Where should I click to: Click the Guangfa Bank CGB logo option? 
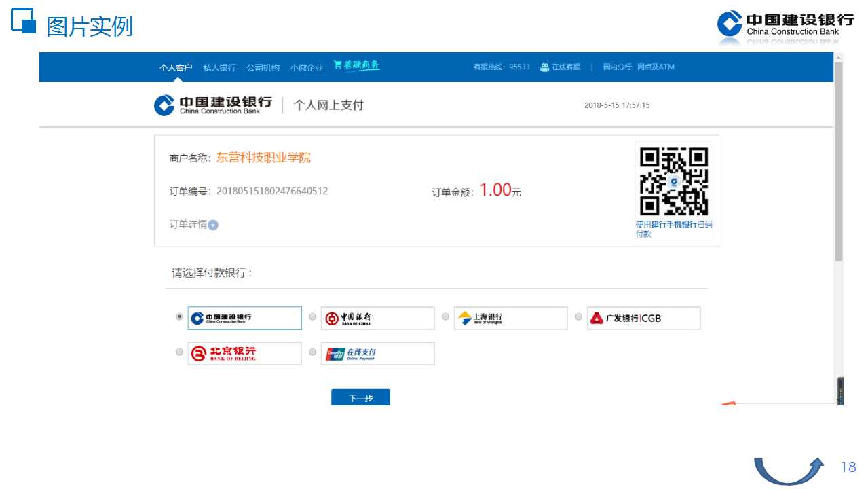pyautogui.click(x=643, y=318)
